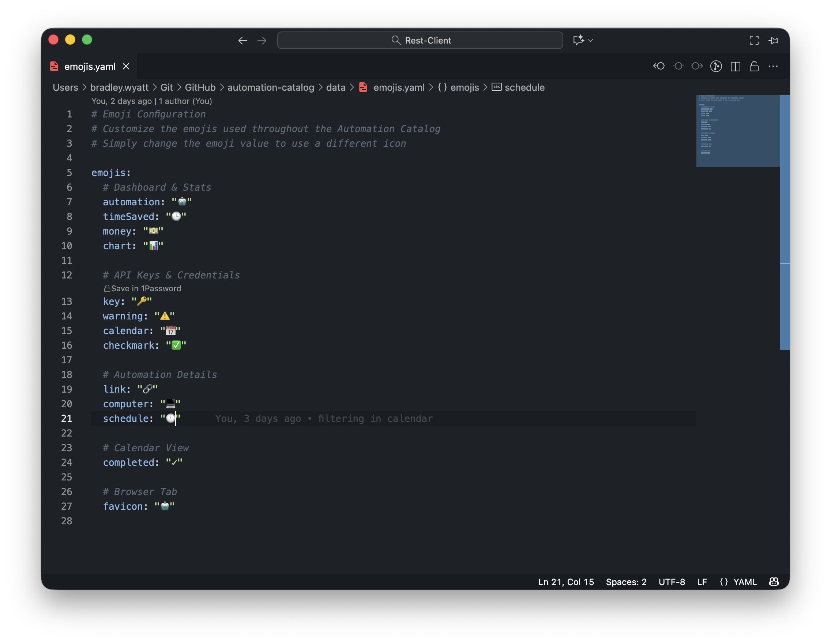
Task: Click the pin icon in title bar
Action: point(773,40)
